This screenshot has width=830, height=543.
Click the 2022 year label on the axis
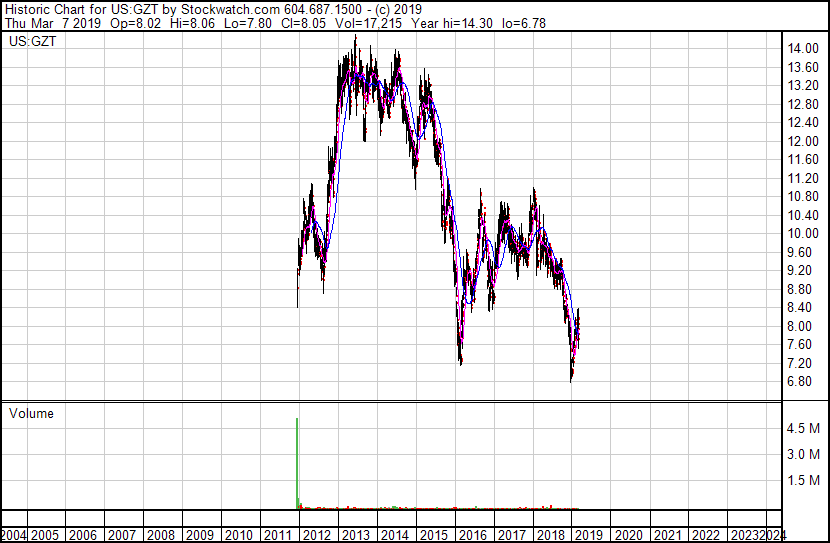[706, 535]
